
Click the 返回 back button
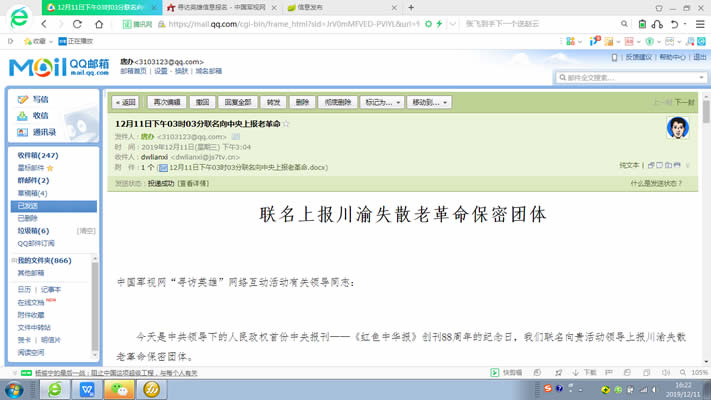click(126, 102)
